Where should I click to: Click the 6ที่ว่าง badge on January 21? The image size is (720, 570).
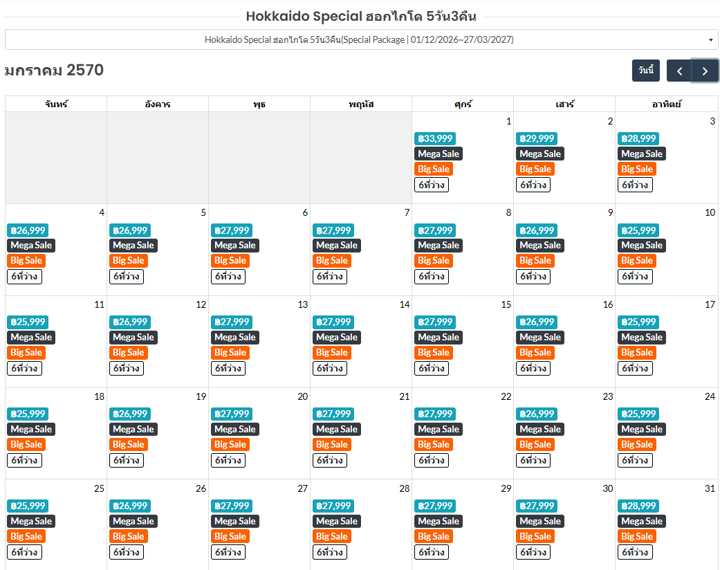point(330,460)
